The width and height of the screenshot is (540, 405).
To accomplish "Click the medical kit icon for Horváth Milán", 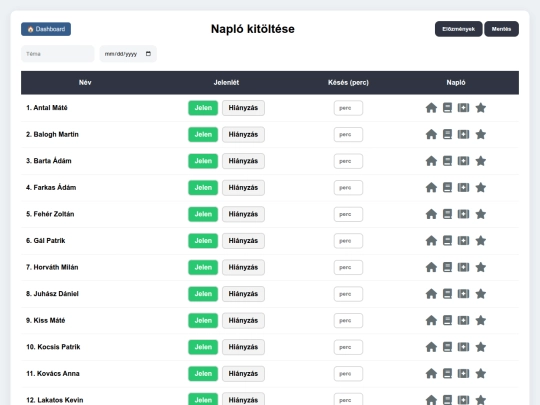I will [463, 267].
